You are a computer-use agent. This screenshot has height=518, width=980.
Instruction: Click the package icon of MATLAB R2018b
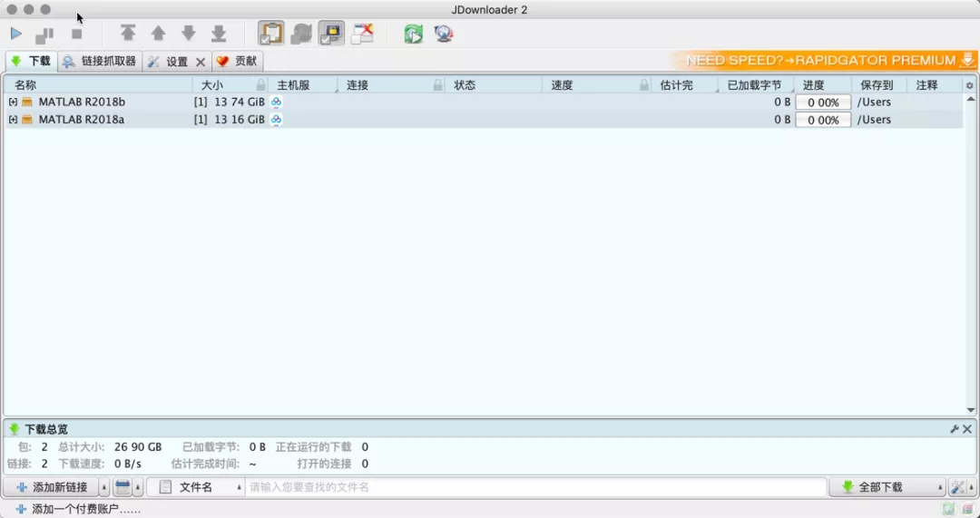(27, 102)
